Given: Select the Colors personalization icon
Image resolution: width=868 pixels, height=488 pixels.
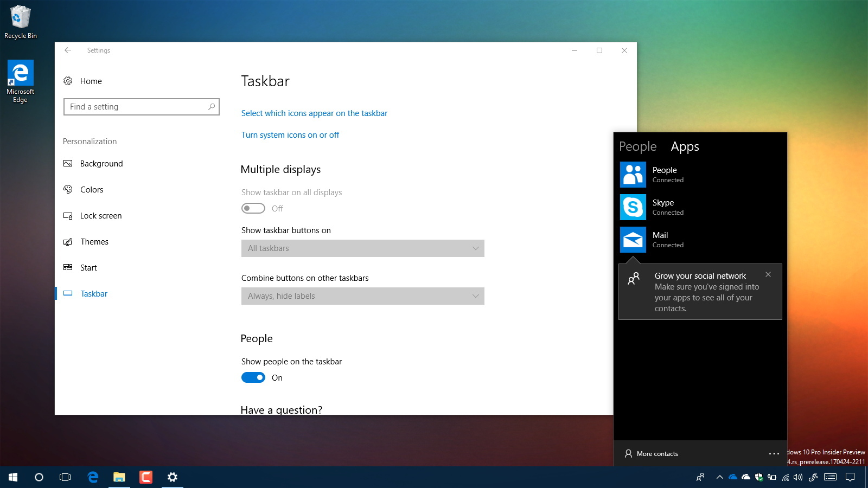Looking at the screenshot, I should coord(68,189).
